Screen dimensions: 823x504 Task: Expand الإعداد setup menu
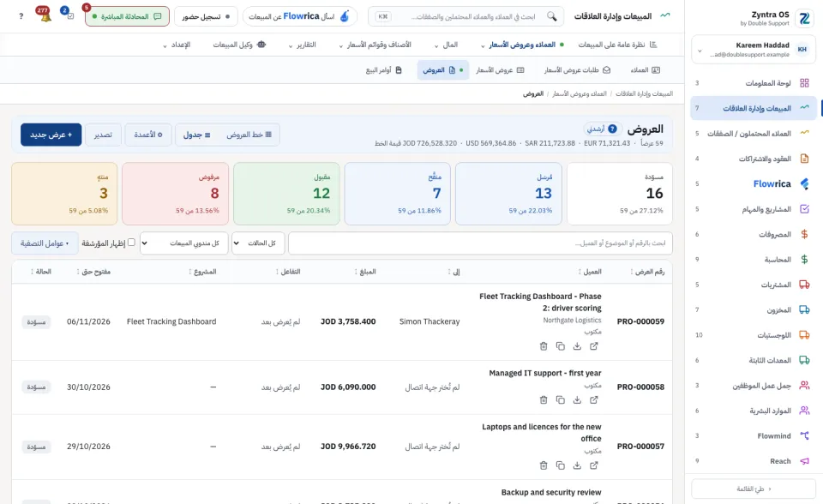[177, 45]
